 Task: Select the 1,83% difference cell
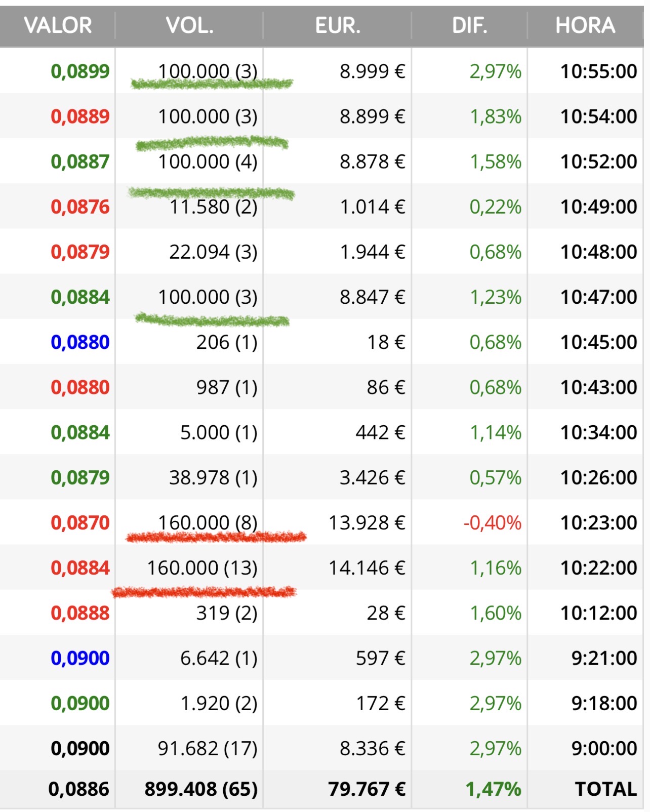coord(496,116)
